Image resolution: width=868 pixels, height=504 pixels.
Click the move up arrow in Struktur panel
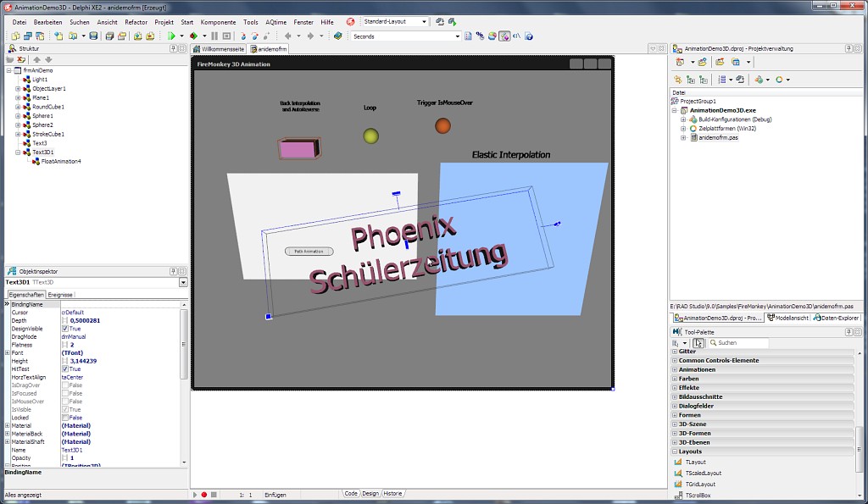click(x=36, y=59)
